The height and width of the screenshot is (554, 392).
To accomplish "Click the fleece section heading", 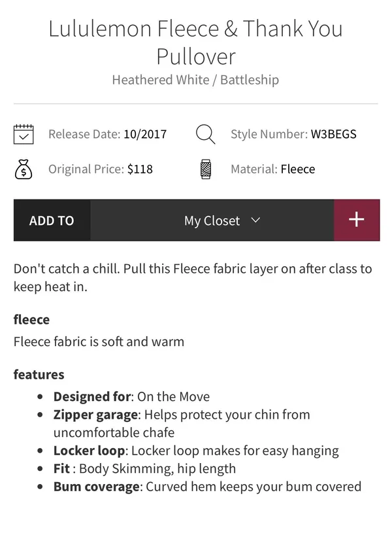I will pos(31,319).
